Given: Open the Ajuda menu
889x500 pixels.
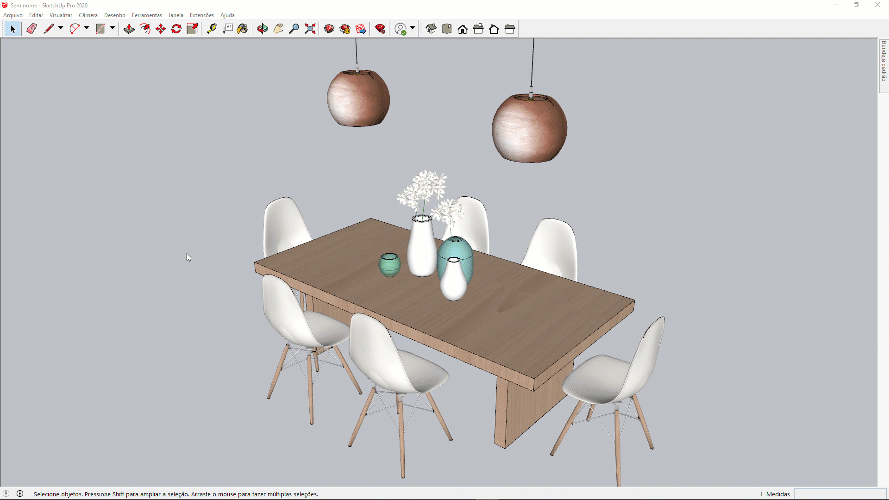Looking at the screenshot, I should [x=227, y=15].
